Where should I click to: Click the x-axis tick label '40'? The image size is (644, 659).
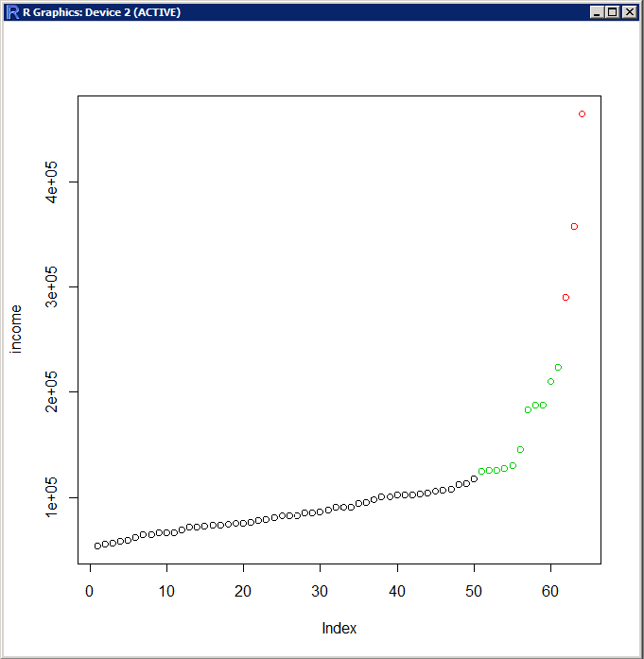pos(397,591)
